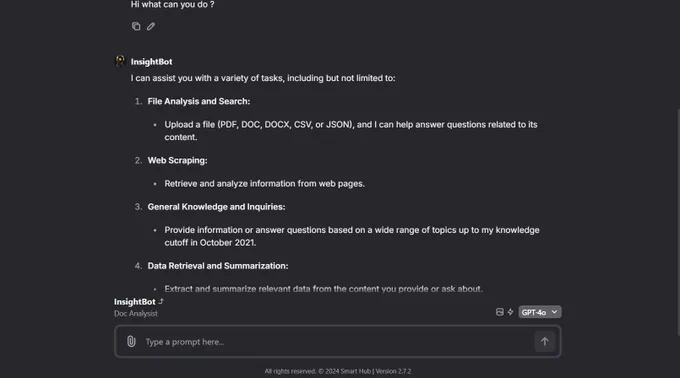Click the lightning bolt icon
Image resolution: width=680 pixels, height=378 pixels.
510,312
